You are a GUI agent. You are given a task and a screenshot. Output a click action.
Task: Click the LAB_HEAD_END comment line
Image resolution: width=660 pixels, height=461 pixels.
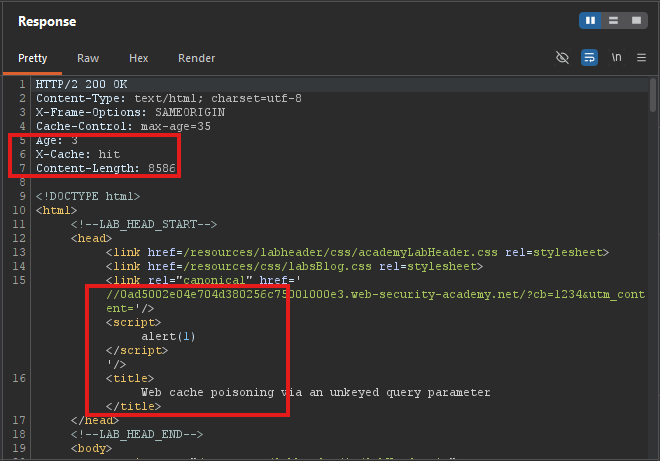pyautogui.click(x=137, y=434)
